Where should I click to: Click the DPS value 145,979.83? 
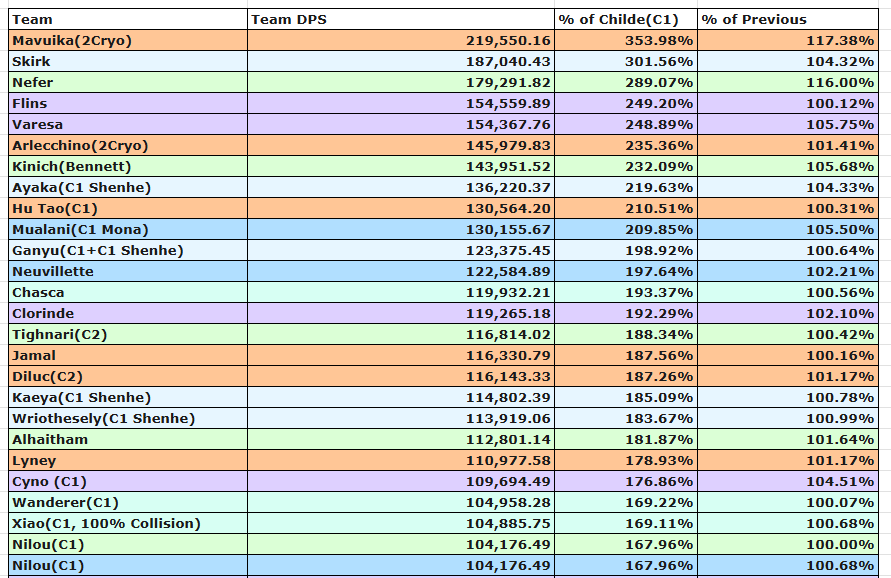tap(401, 145)
